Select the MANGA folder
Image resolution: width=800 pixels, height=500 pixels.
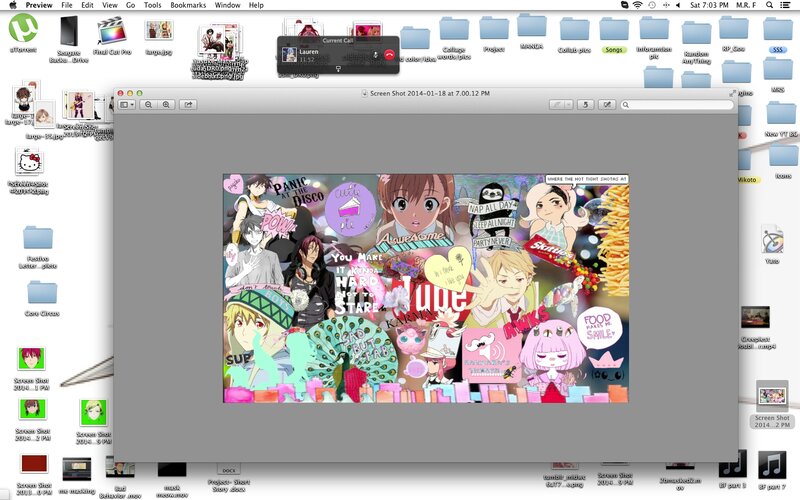point(532,26)
